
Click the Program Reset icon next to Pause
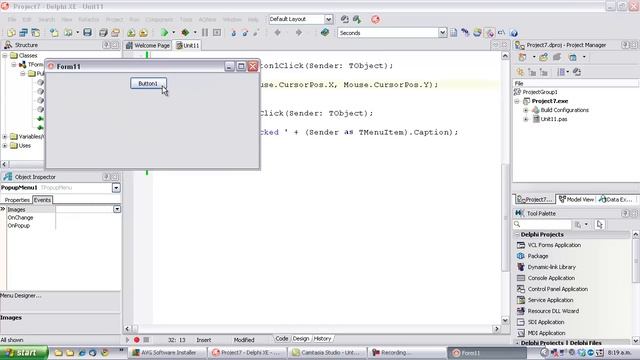[x=217, y=32]
